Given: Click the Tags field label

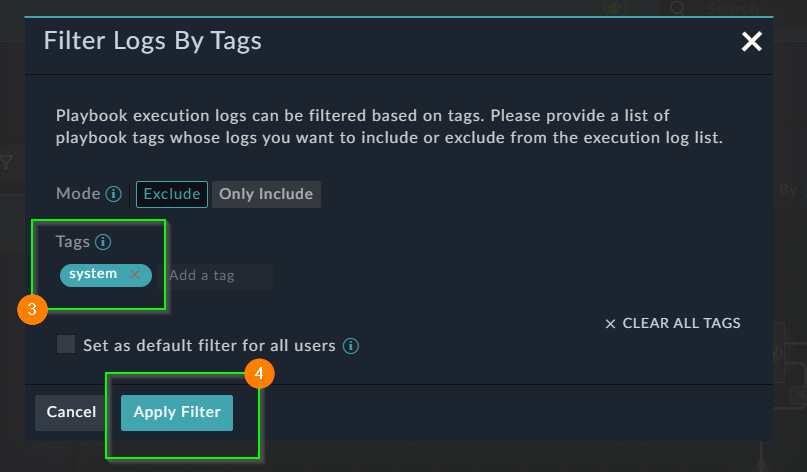Looking at the screenshot, I should [x=73, y=242].
